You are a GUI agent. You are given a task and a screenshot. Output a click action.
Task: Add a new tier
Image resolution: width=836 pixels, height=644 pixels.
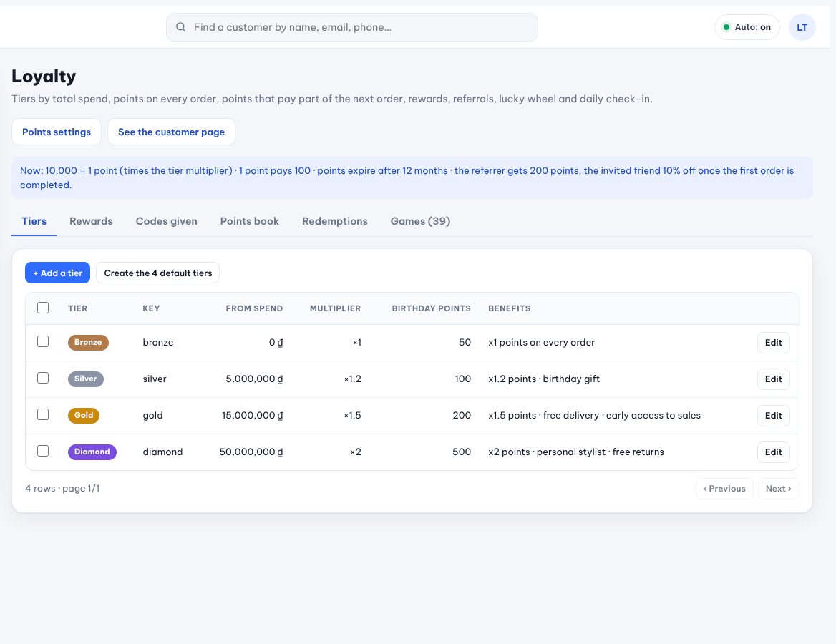(57, 273)
